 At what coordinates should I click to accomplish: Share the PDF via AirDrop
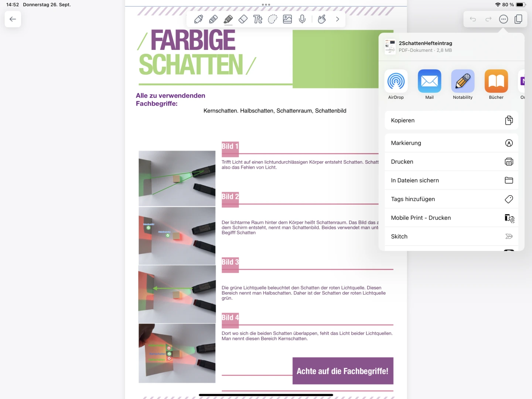pyautogui.click(x=396, y=84)
